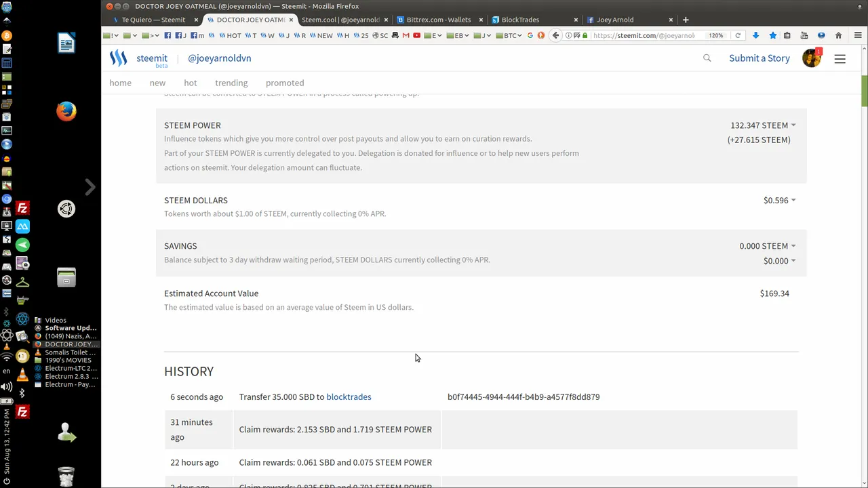868x488 pixels.
Task: Click the 'en' keyboard layout indicator
Action: click(7, 371)
